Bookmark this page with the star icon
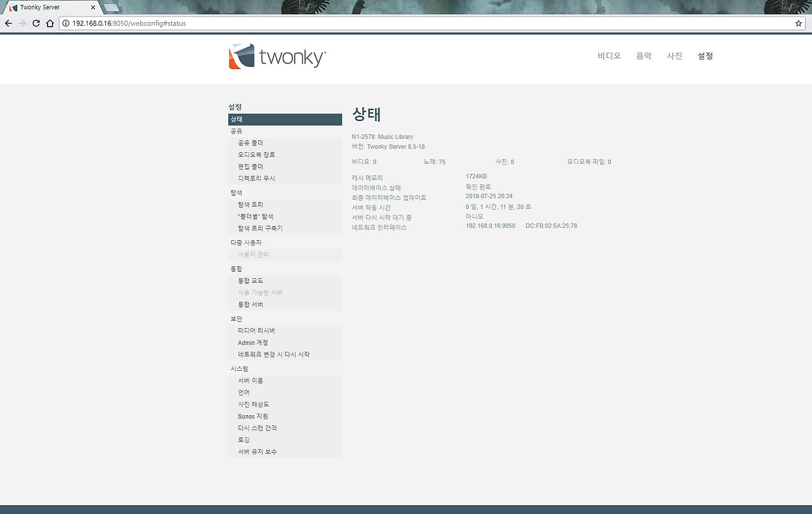This screenshot has width=812, height=514. [799, 23]
